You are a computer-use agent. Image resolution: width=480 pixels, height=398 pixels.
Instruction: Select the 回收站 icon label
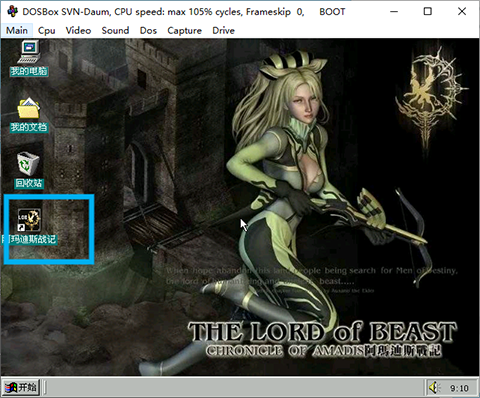point(29,183)
